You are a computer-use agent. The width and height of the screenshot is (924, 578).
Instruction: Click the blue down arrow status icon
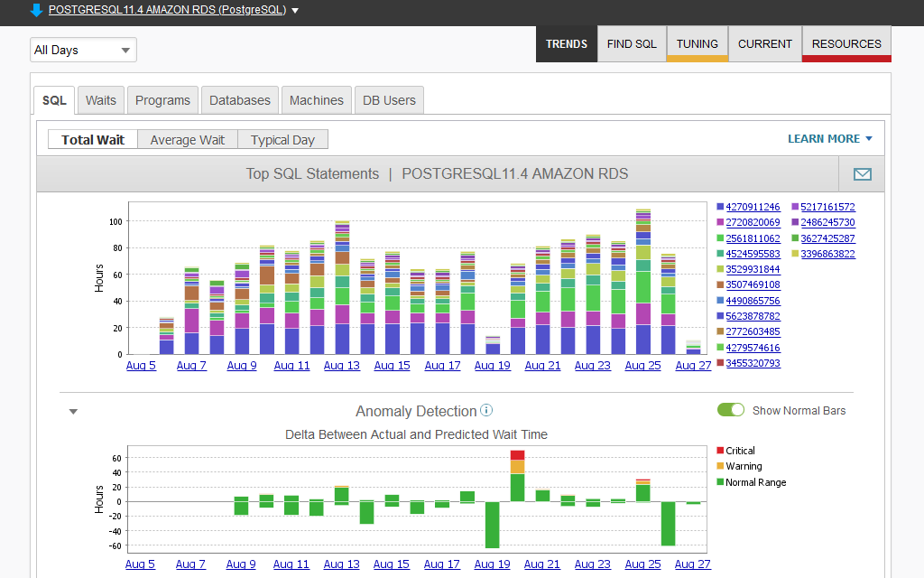coord(36,10)
